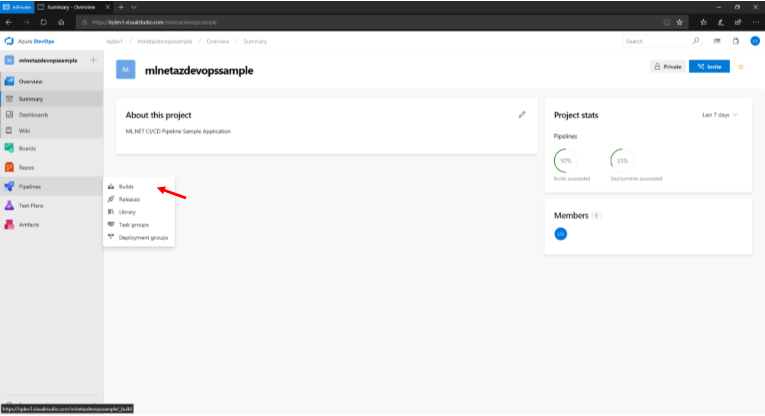Open the work items list icon in header
765x416 pixels.
(x=717, y=41)
